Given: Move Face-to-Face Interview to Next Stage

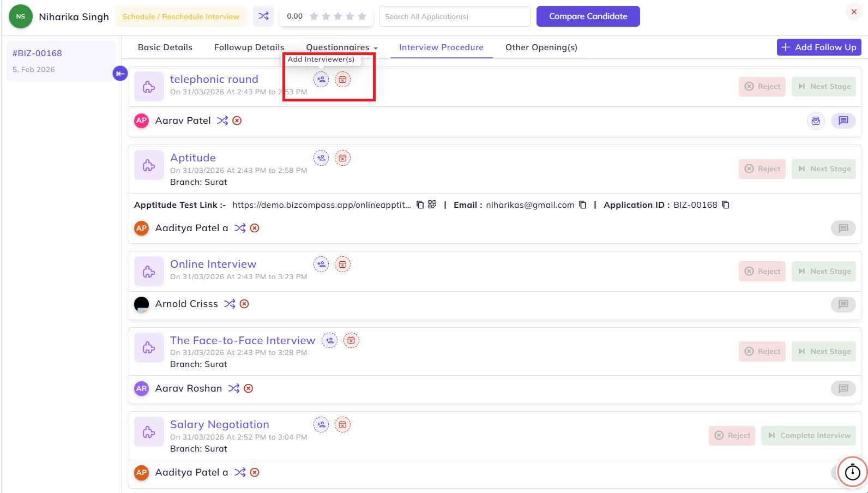Looking at the screenshot, I should click(824, 352).
